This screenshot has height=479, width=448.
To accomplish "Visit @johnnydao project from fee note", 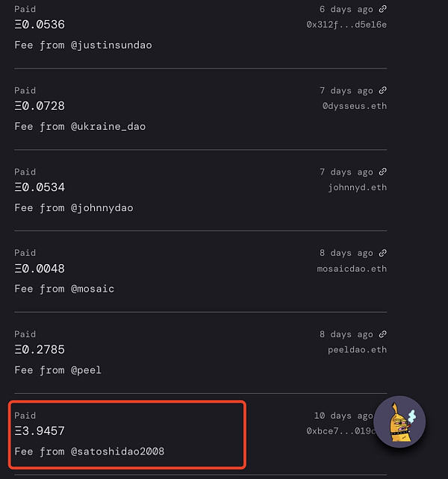I will click(102, 208).
